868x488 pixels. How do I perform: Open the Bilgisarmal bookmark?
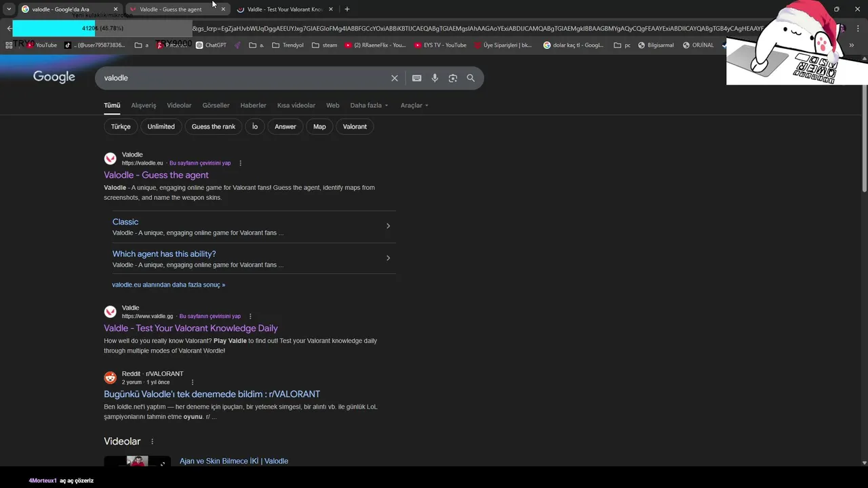click(x=656, y=45)
